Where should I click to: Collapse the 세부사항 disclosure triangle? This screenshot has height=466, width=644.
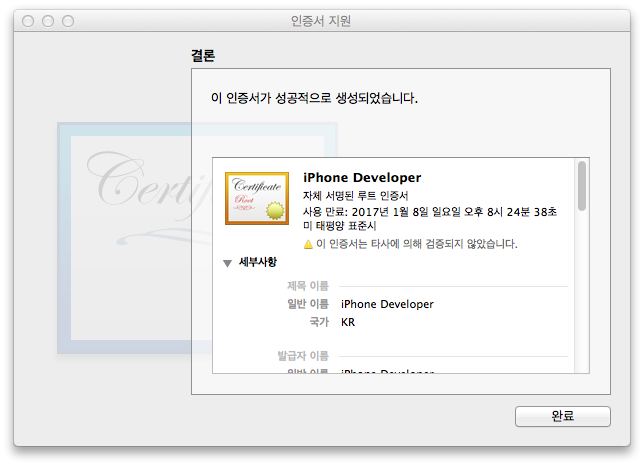pyautogui.click(x=228, y=263)
